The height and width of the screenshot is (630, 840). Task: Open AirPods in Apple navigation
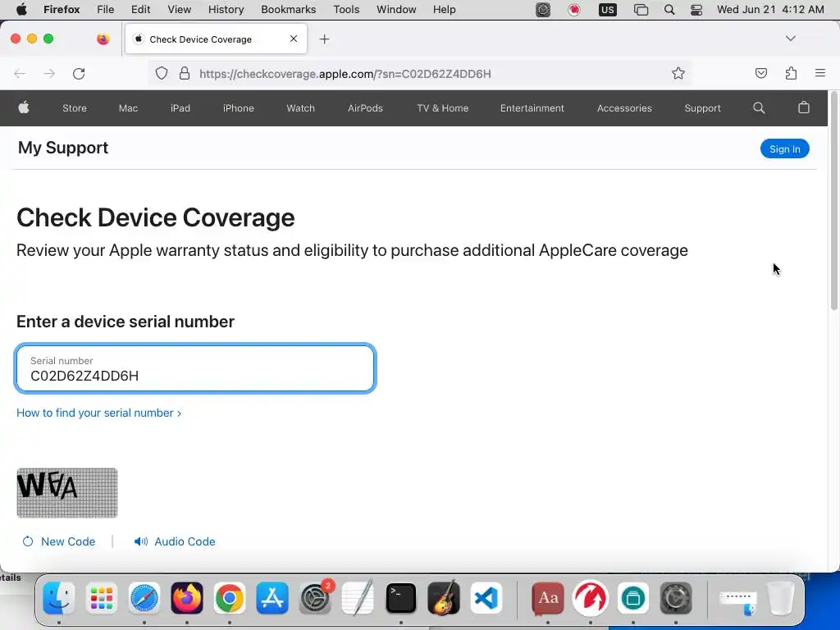coord(365,108)
